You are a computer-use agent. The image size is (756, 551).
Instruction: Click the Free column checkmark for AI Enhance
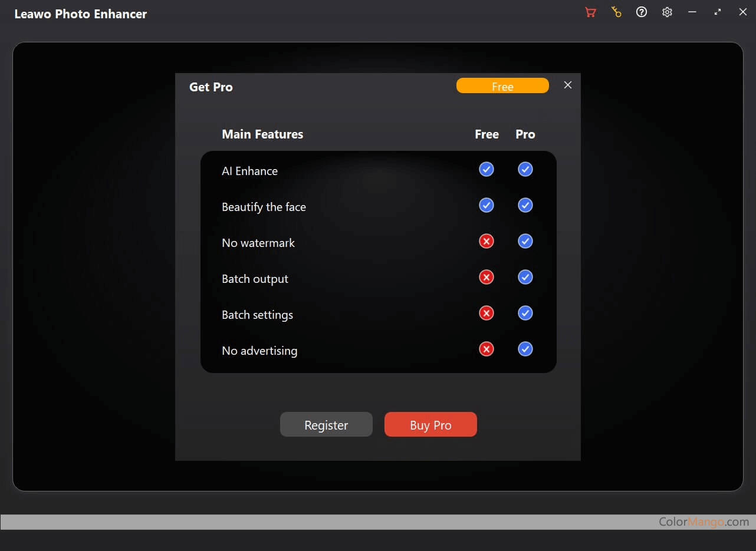[487, 170]
